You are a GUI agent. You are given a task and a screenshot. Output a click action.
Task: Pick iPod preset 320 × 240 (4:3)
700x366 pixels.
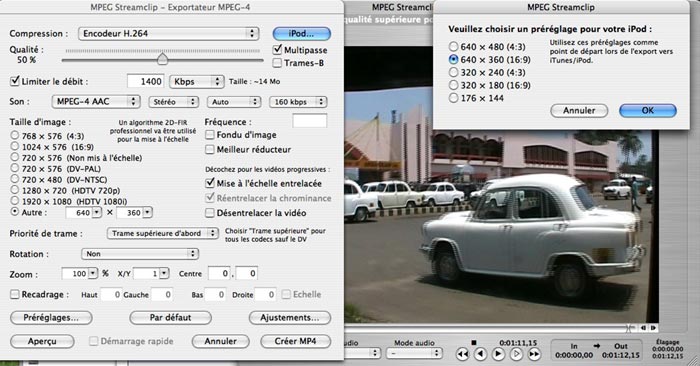454,72
